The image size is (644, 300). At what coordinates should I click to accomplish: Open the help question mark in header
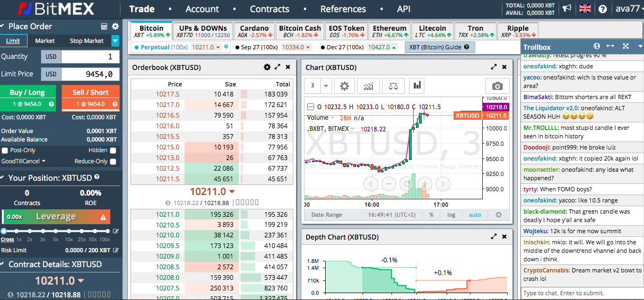click(603, 9)
